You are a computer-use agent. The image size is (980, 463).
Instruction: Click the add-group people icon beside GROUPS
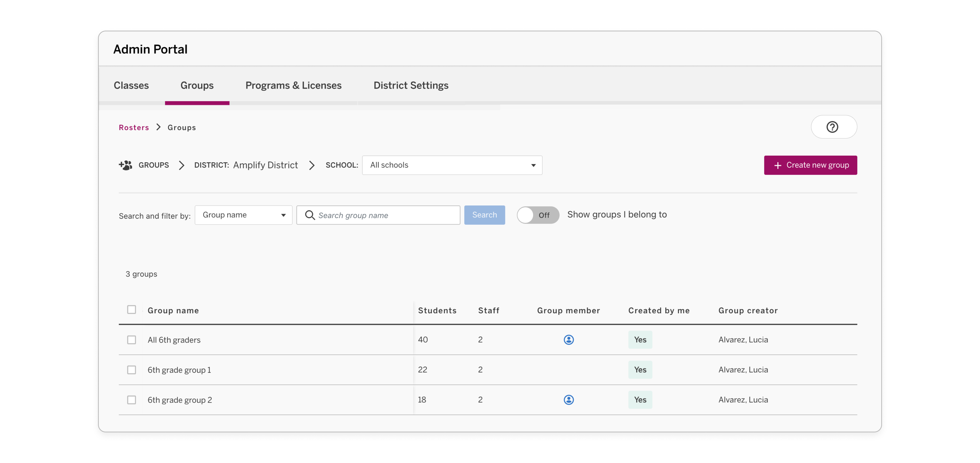point(126,165)
